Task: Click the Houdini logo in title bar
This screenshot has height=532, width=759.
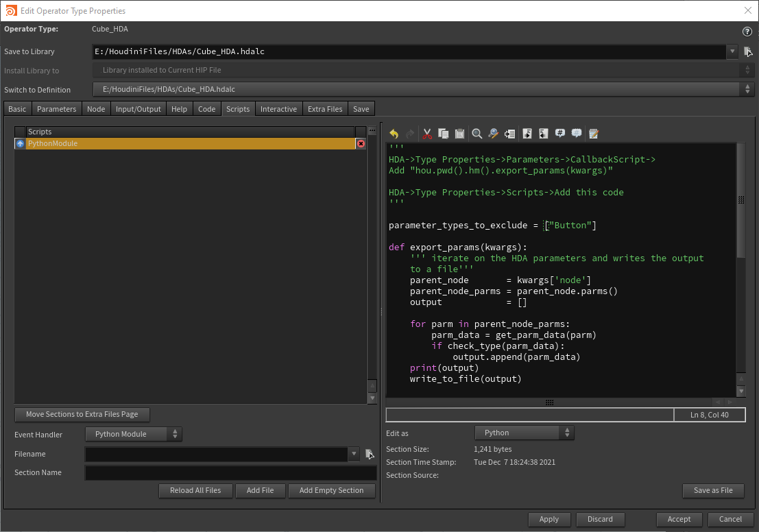Action: point(11,11)
